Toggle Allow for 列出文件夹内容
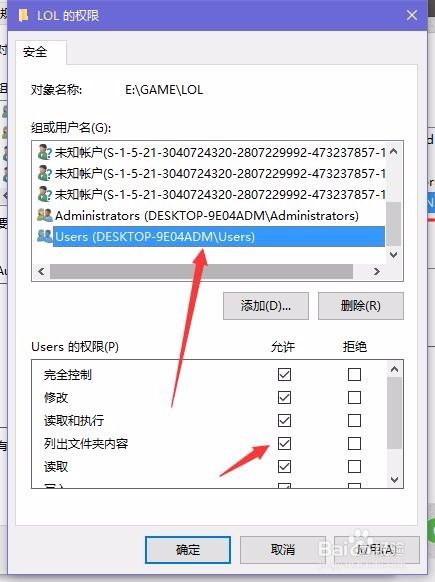The height and width of the screenshot is (582, 435). pos(284,444)
